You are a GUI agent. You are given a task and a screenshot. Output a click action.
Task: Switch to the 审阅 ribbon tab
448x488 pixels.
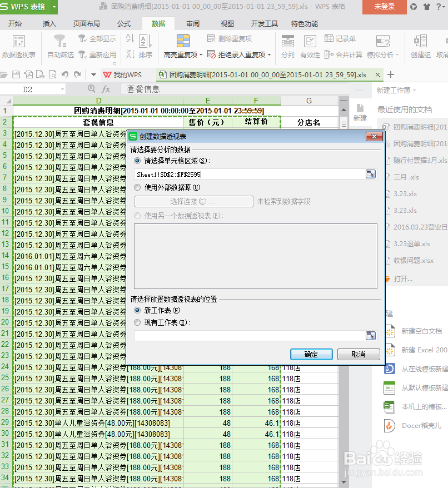193,24
